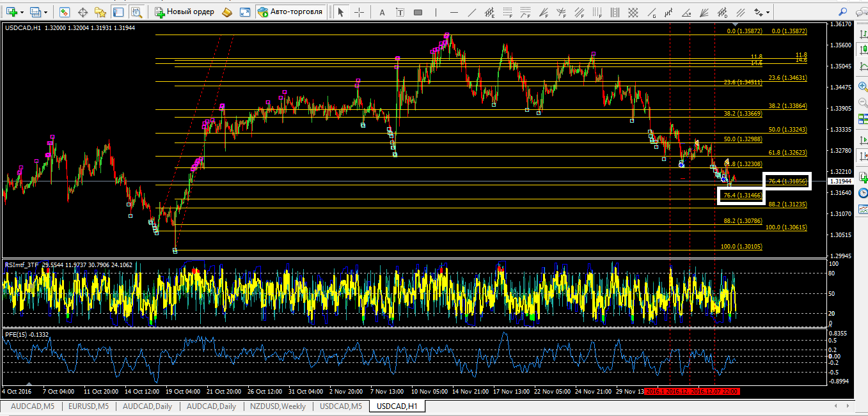This screenshot has width=868, height=416.
Task: Toggle Авто-торговля auto trading
Action: [x=290, y=12]
